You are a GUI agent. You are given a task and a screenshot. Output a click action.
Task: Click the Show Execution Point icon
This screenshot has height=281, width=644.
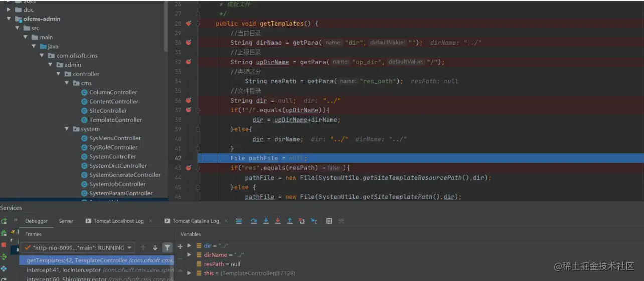click(239, 221)
